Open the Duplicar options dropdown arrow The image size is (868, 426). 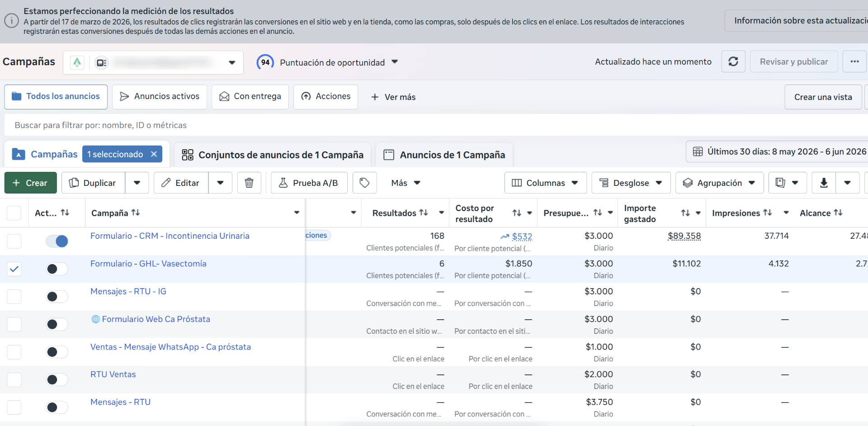(x=137, y=183)
